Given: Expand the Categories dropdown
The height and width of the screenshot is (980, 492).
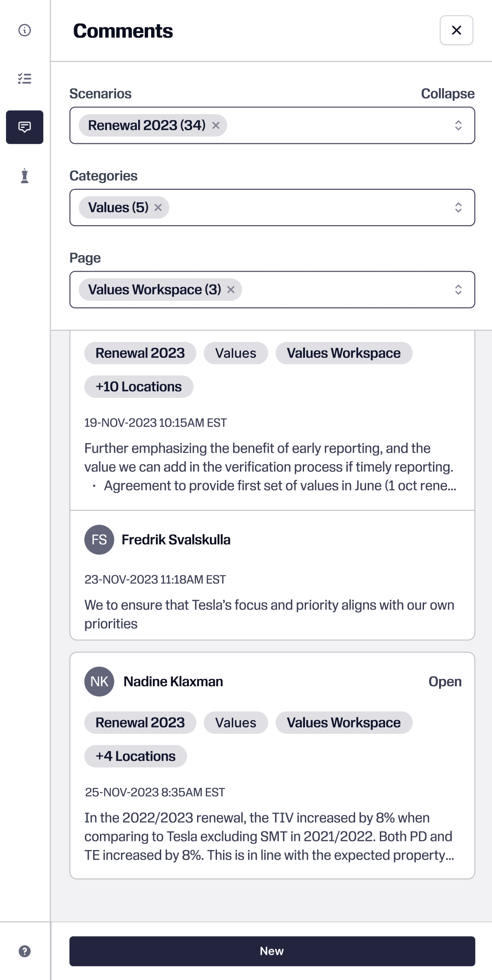Looking at the screenshot, I should coord(458,208).
